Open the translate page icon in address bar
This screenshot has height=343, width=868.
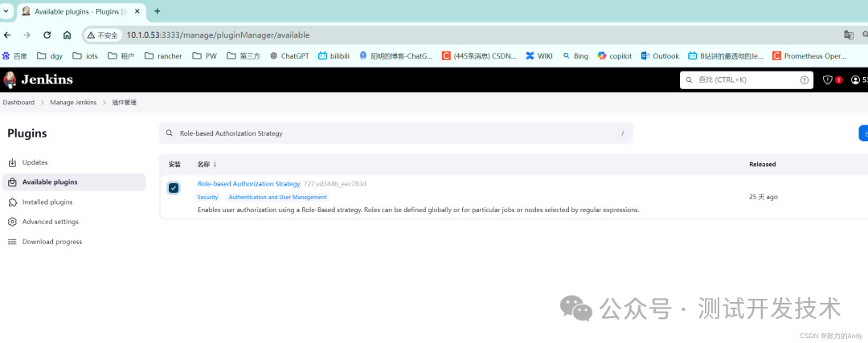(x=848, y=35)
